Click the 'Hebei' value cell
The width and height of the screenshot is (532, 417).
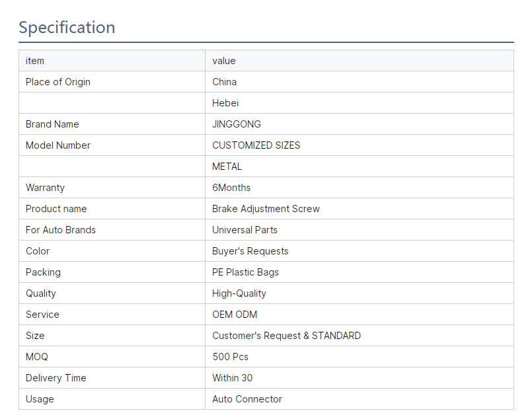(225, 103)
